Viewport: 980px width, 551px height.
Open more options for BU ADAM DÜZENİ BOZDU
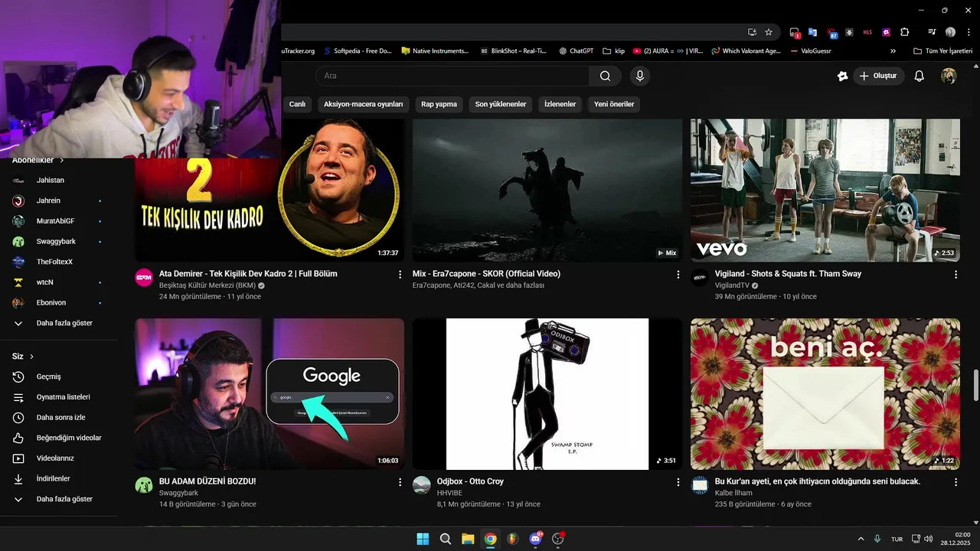coord(400,482)
